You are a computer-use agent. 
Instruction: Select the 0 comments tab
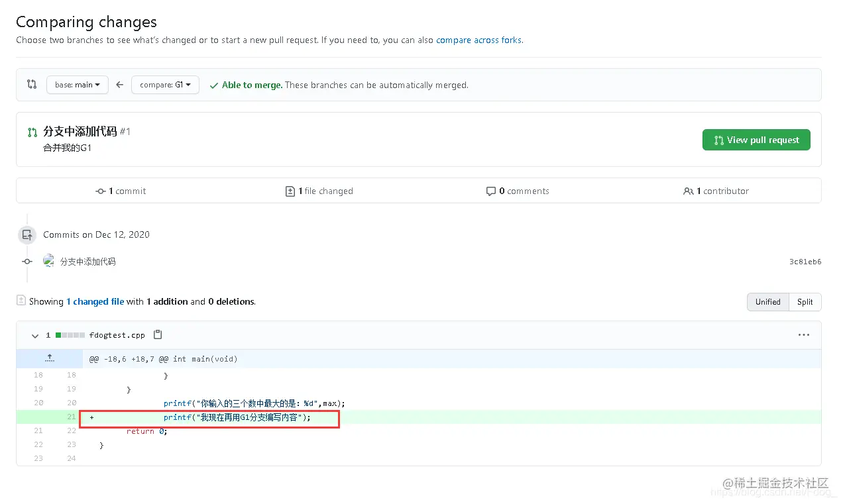point(518,191)
